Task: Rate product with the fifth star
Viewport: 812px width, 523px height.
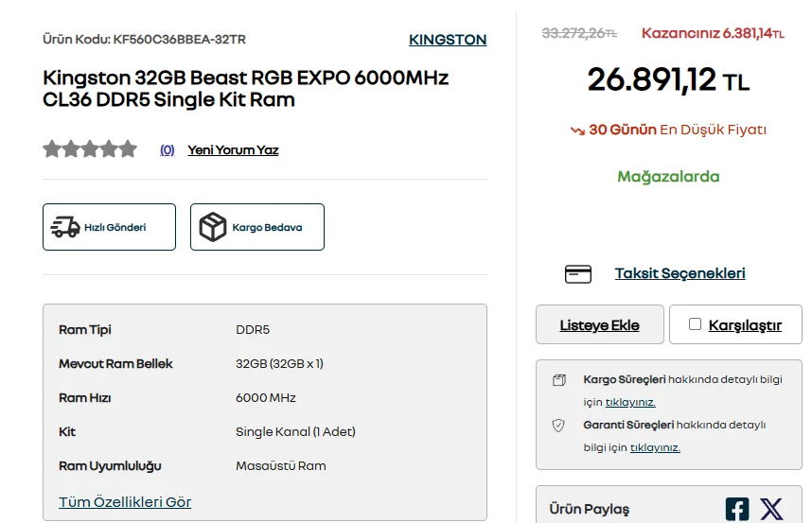Action: (128, 149)
